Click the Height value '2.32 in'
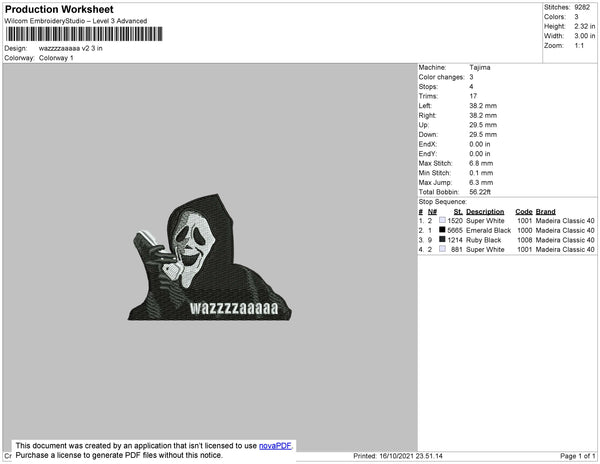 585,26
